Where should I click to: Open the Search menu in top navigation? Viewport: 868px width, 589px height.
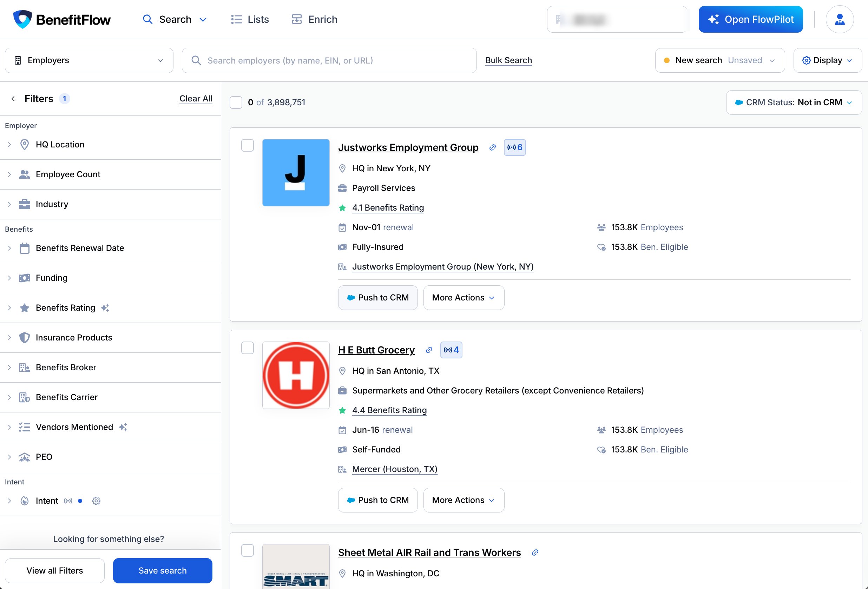click(x=175, y=19)
